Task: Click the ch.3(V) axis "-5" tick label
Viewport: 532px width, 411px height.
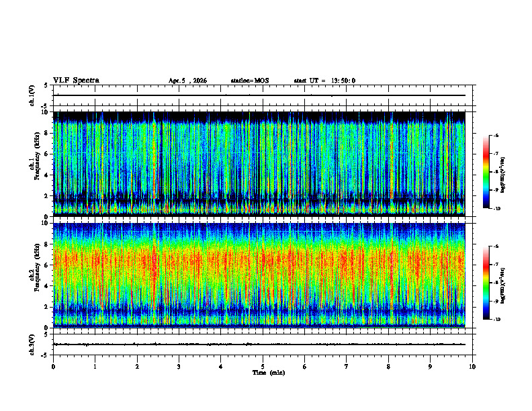Action: tap(44, 355)
